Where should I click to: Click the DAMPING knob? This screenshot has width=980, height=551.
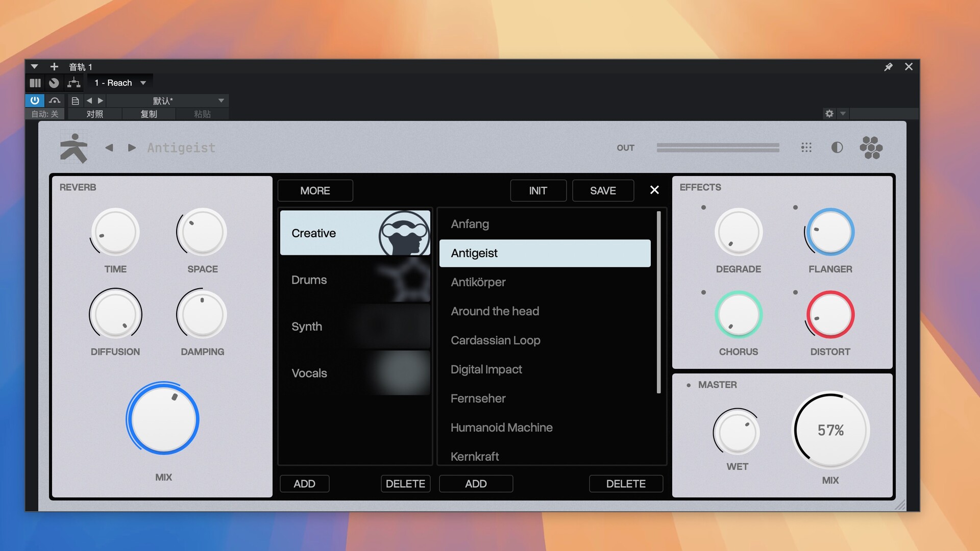point(203,314)
